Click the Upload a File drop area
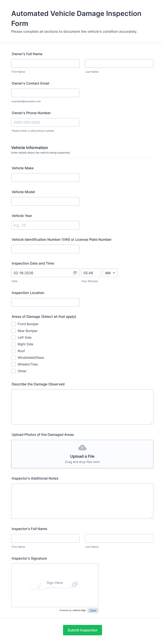Image resolution: width=163 pixels, height=644 pixels. pyautogui.click(x=82, y=454)
